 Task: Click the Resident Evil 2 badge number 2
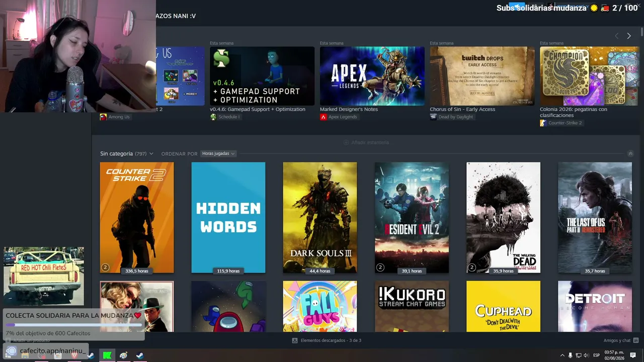380,267
